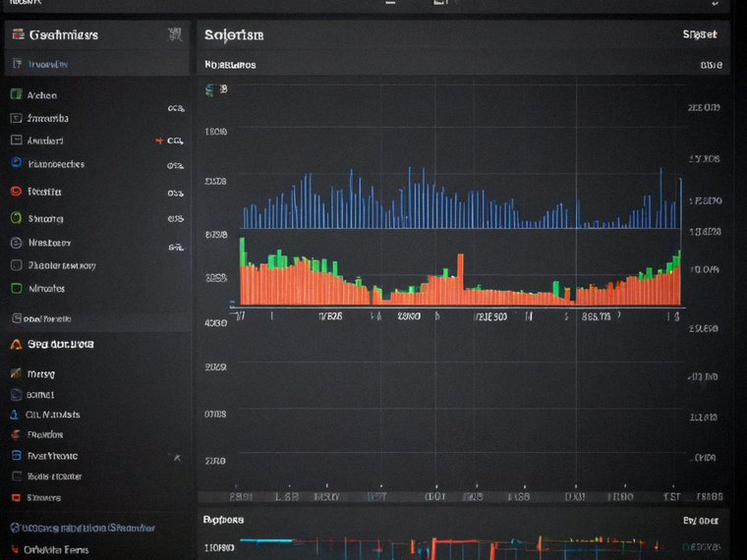Switch to the sub-tab under the main title

(x=230, y=65)
